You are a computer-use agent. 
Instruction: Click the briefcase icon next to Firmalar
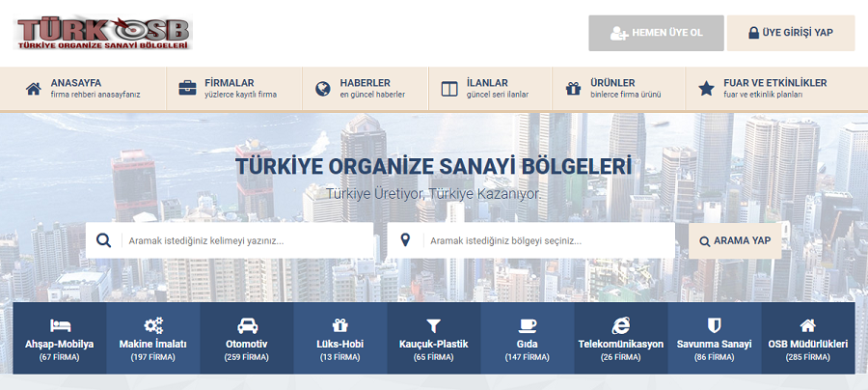tap(187, 89)
